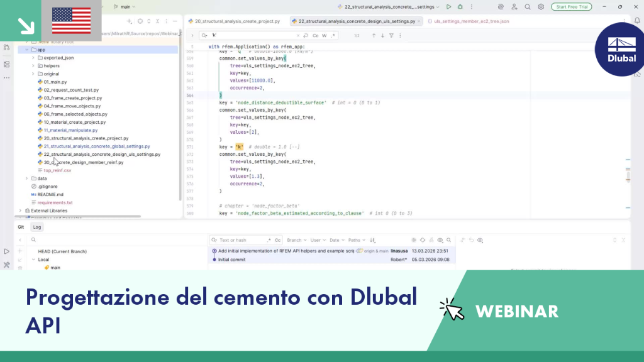Image resolution: width=644 pixels, height=362 pixels.
Task: Open 01_main.py in the project tree
Action: pos(55,82)
